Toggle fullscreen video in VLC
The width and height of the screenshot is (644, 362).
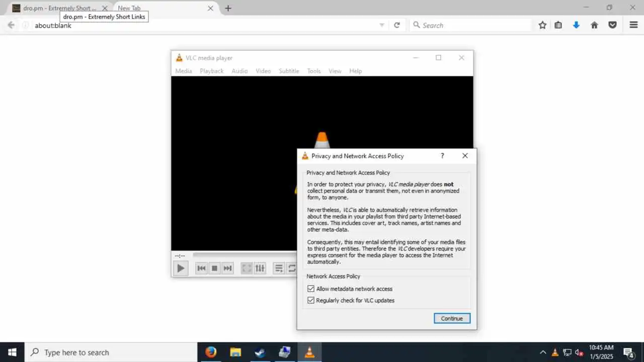coord(247,268)
